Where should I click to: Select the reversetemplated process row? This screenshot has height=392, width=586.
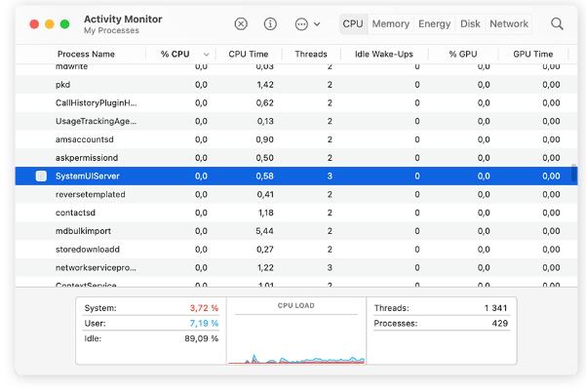(296, 194)
